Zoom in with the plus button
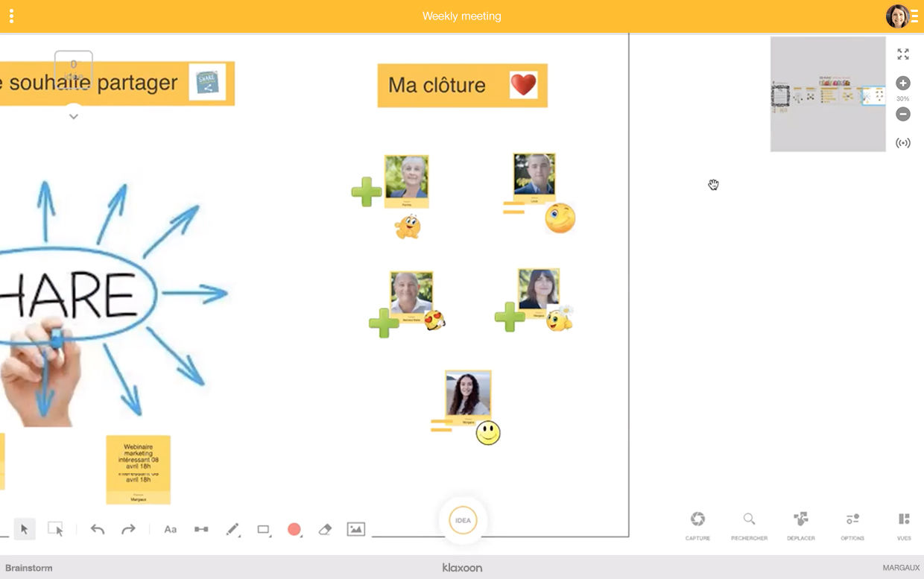The height and width of the screenshot is (579, 924). [x=903, y=83]
